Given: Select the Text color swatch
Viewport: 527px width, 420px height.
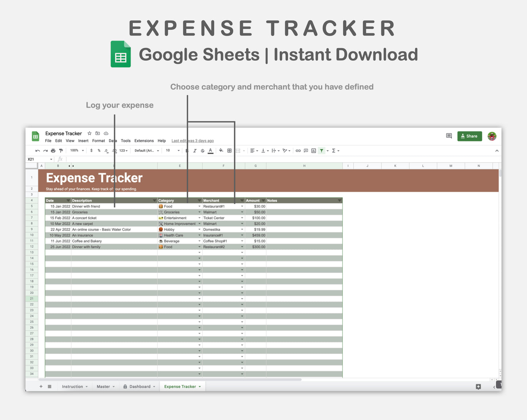Looking at the screenshot, I should (x=210, y=150).
